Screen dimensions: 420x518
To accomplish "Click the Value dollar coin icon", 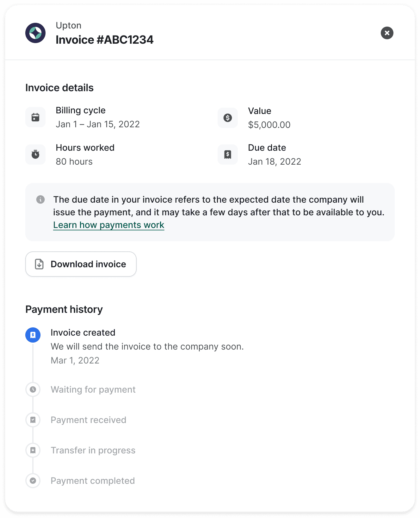I will pyautogui.click(x=228, y=118).
